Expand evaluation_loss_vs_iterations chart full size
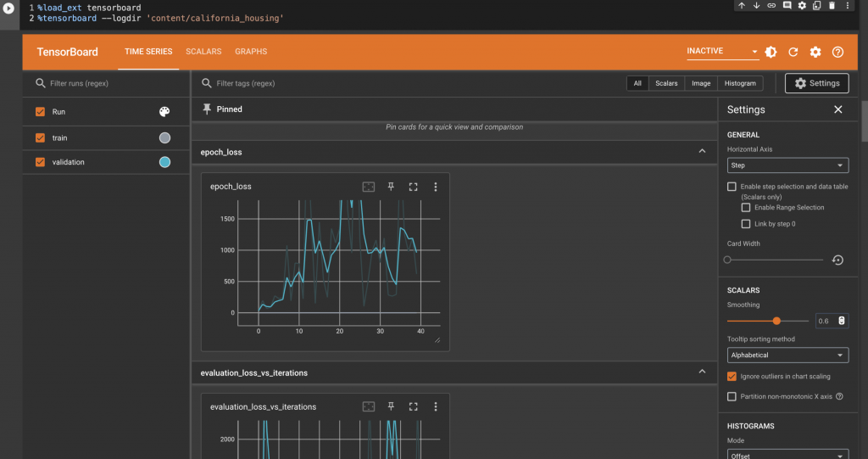The width and height of the screenshot is (868, 459). click(413, 406)
